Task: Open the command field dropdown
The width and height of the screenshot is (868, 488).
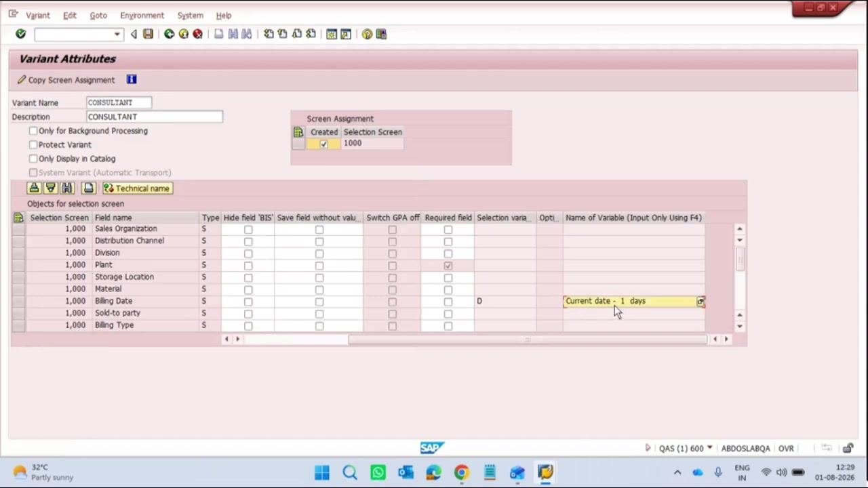Action: 117,34
